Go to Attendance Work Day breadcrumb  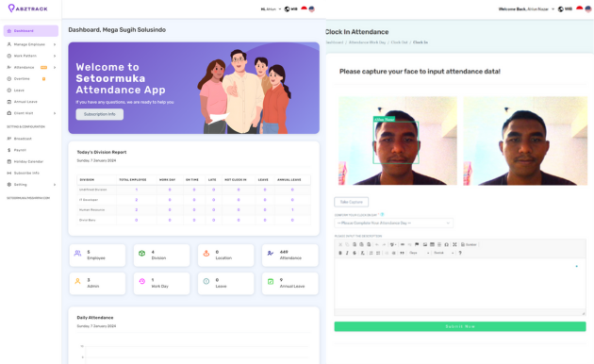[x=367, y=42]
